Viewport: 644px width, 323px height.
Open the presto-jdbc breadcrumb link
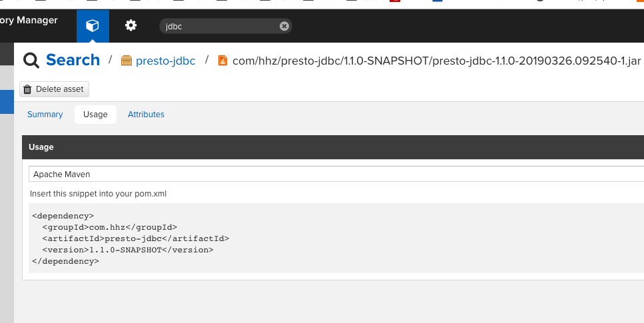point(166,61)
